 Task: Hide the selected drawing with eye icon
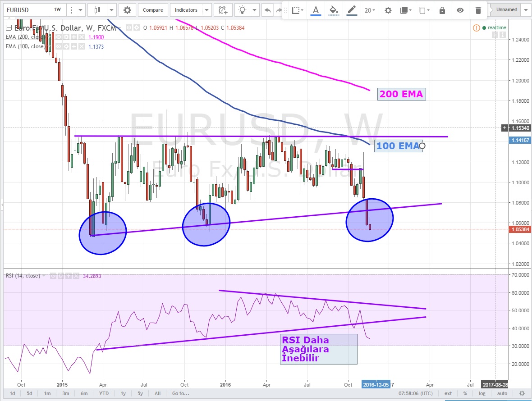[460, 10]
